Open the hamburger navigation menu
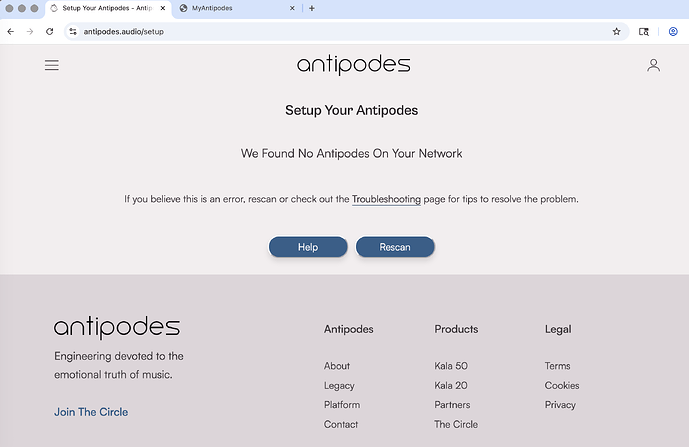This screenshot has height=447, width=689. (52, 66)
